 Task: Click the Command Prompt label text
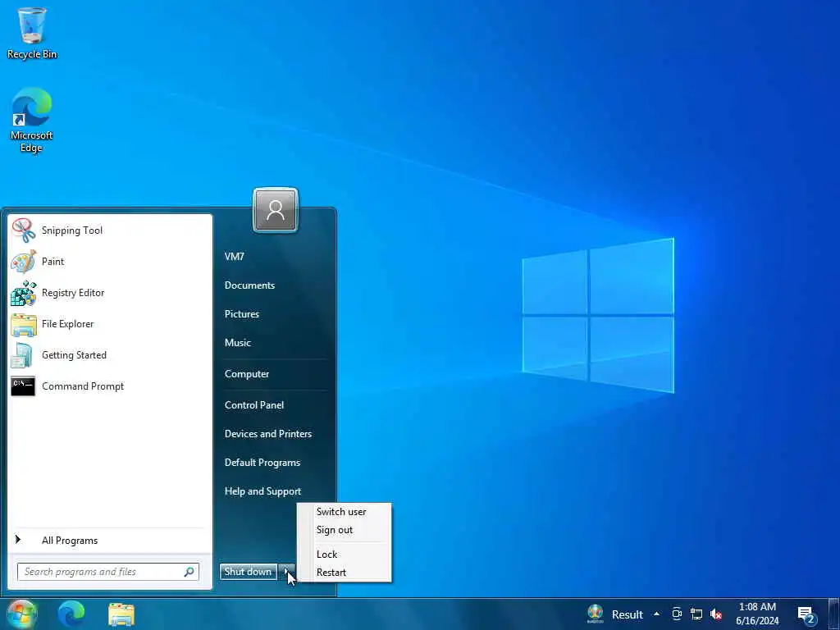(83, 386)
